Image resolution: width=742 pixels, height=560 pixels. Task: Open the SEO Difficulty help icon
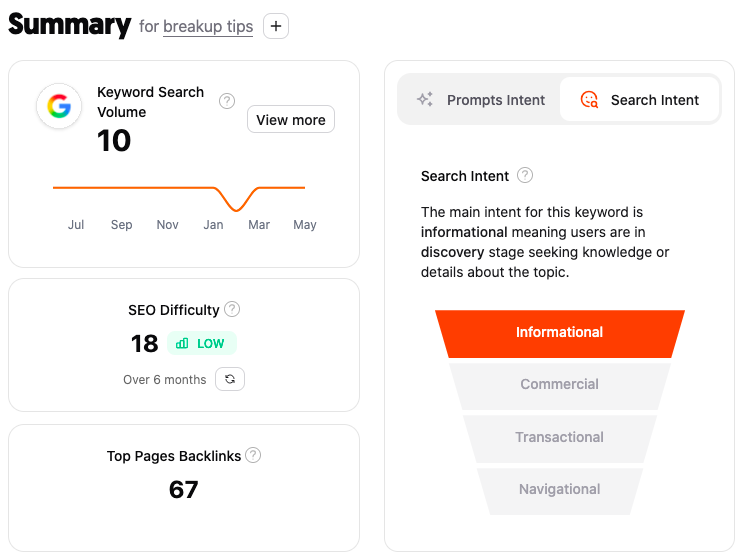point(232,309)
